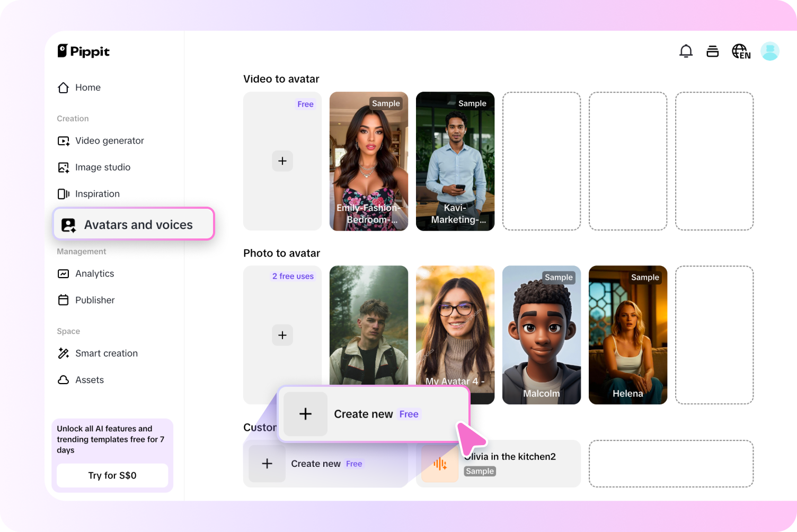This screenshot has height=532, width=797.
Task: Open the dashed placeholder beside Olivia sample
Action: coord(671,464)
